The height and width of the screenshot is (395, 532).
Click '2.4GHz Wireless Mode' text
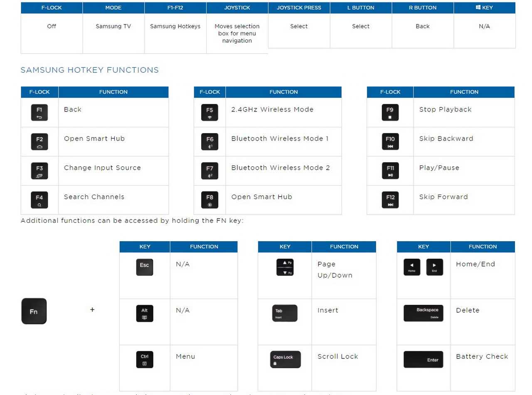(x=272, y=110)
